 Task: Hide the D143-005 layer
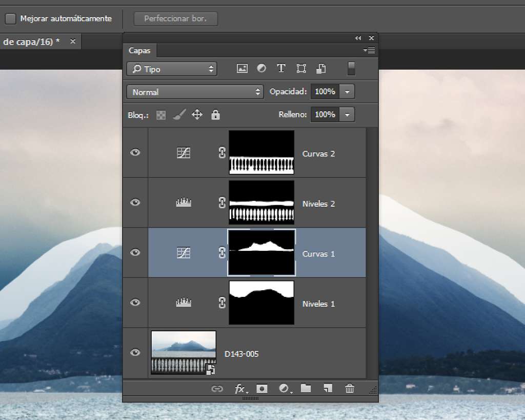click(x=135, y=352)
